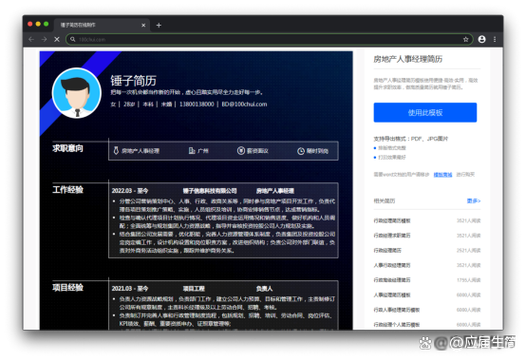Open related resume 行政经理简历模板

click(x=392, y=220)
